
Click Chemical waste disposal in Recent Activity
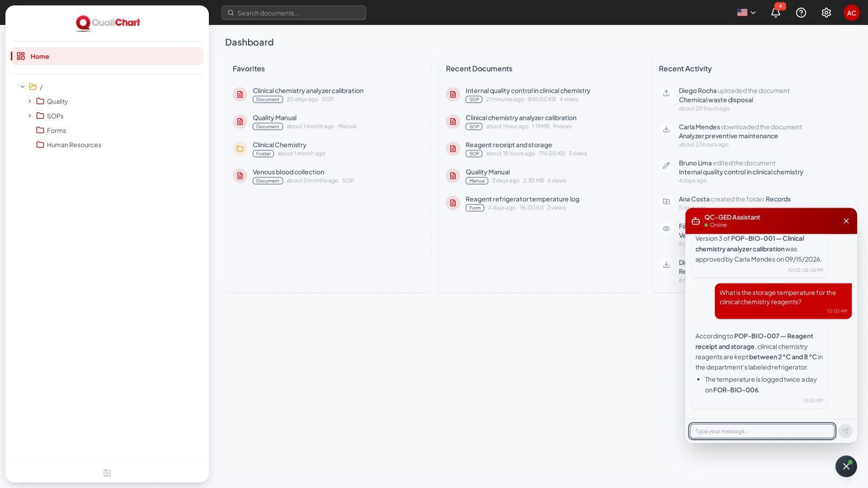[716, 100]
